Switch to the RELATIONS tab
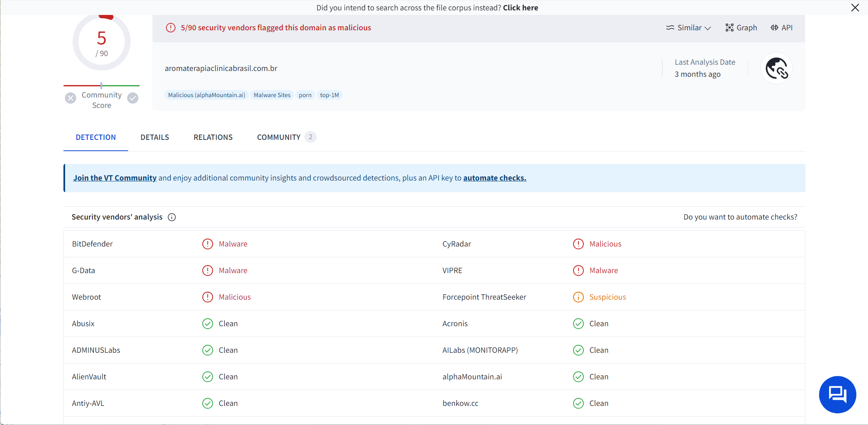This screenshot has height=425, width=868. click(x=213, y=137)
